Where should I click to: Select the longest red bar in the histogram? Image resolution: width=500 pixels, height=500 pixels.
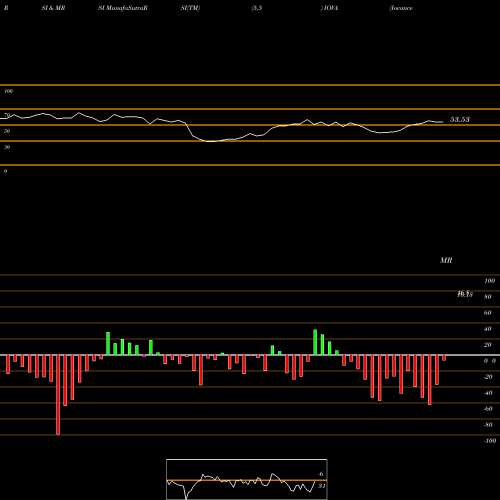tap(58, 395)
